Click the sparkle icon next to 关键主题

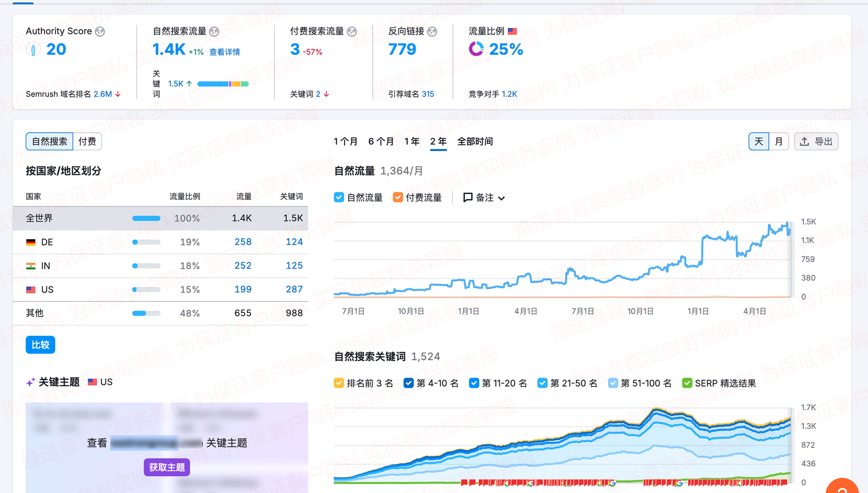tap(31, 382)
